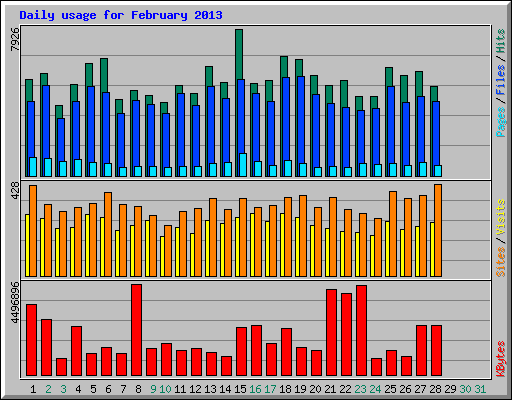512x400 pixels.
Task: Select day label "26" on the x-axis
Action: pyautogui.click(x=405, y=389)
